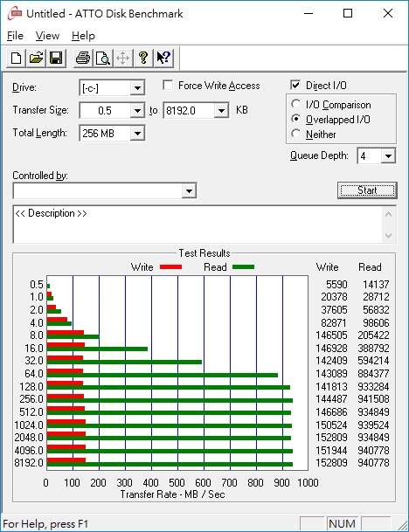Close the ATTO Disk Benchmark window
The height and width of the screenshot is (532, 409).
388,14
